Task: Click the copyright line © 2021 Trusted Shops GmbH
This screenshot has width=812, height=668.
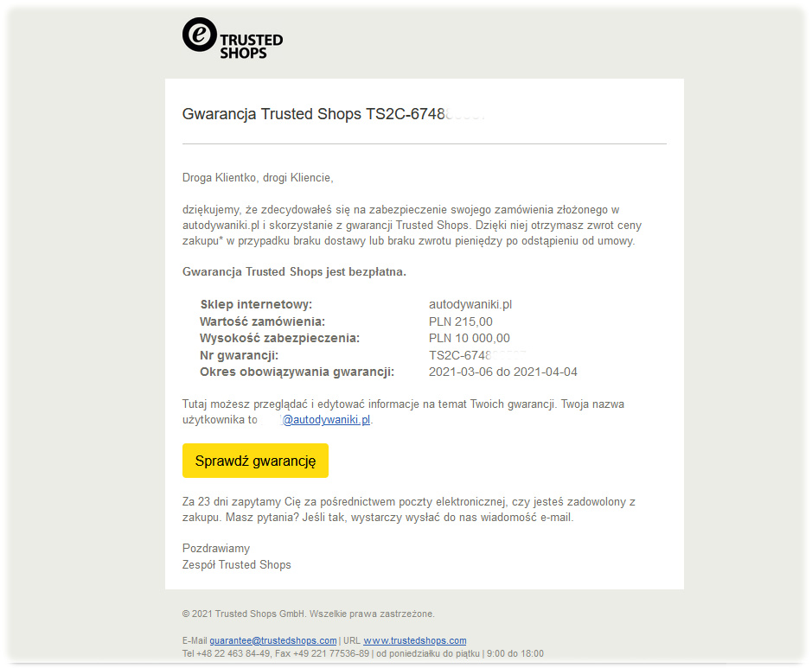Action: [308, 614]
